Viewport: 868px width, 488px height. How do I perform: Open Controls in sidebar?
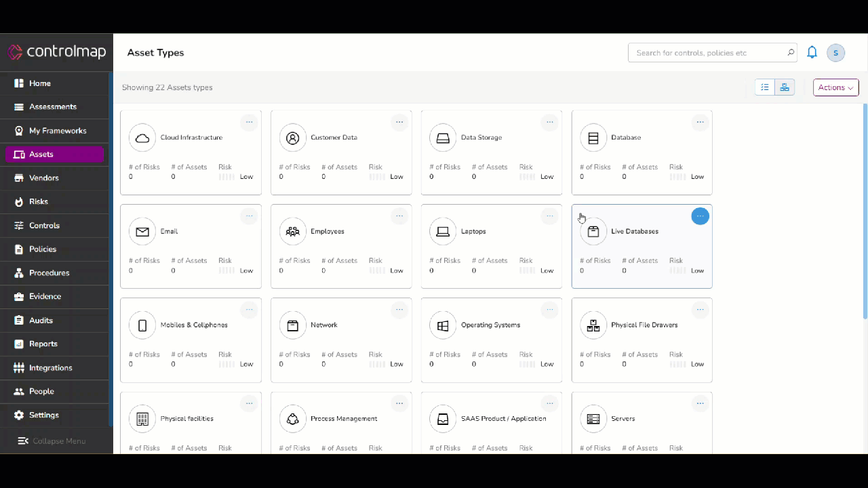[x=54, y=226]
